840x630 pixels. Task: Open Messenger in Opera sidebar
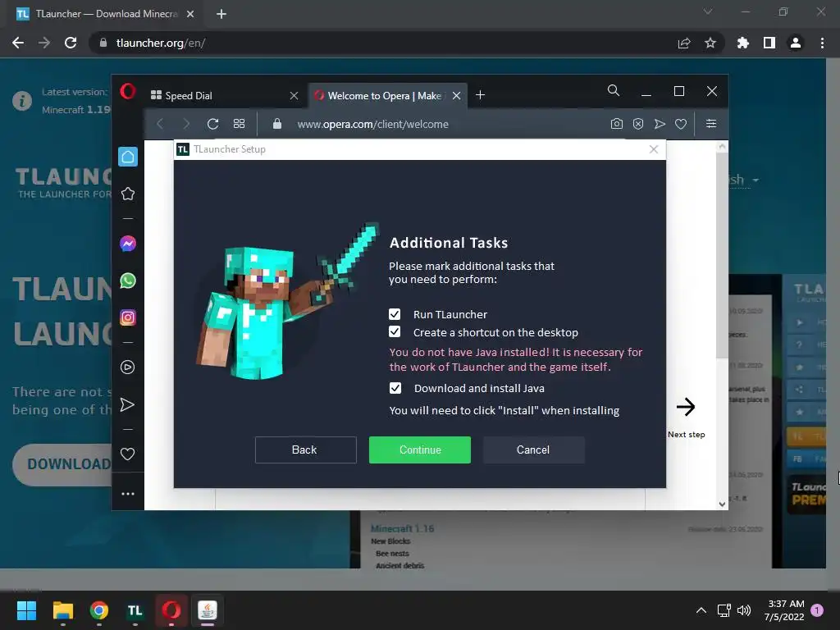pyautogui.click(x=127, y=244)
